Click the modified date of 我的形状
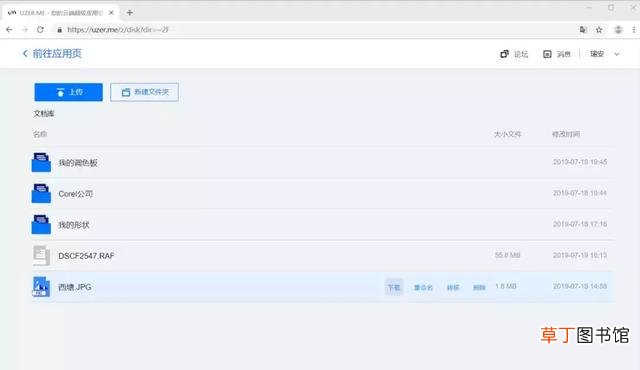640x370 pixels. 580,224
